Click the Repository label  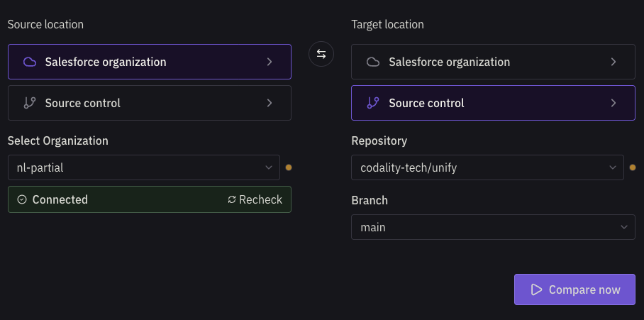tap(379, 141)
